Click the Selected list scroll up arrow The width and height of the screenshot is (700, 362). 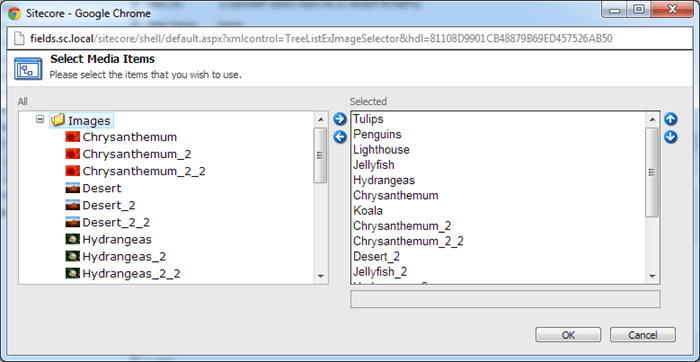coord(652,119)
